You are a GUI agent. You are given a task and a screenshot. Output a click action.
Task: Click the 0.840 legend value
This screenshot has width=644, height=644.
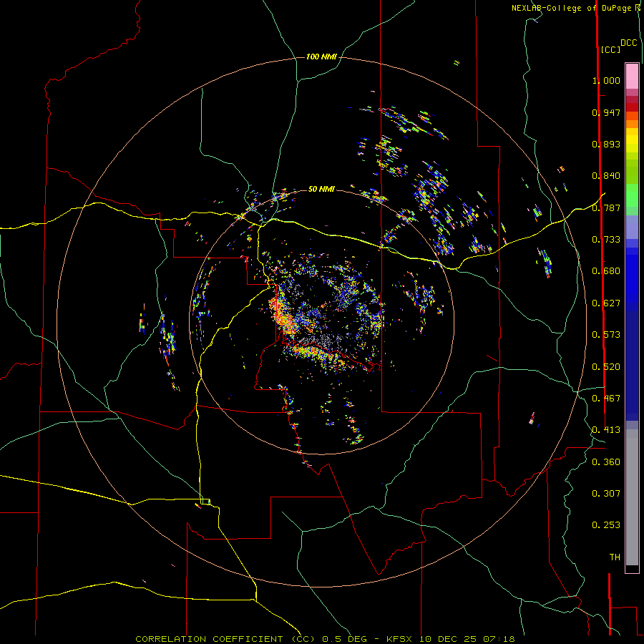[x=606, y=176]
